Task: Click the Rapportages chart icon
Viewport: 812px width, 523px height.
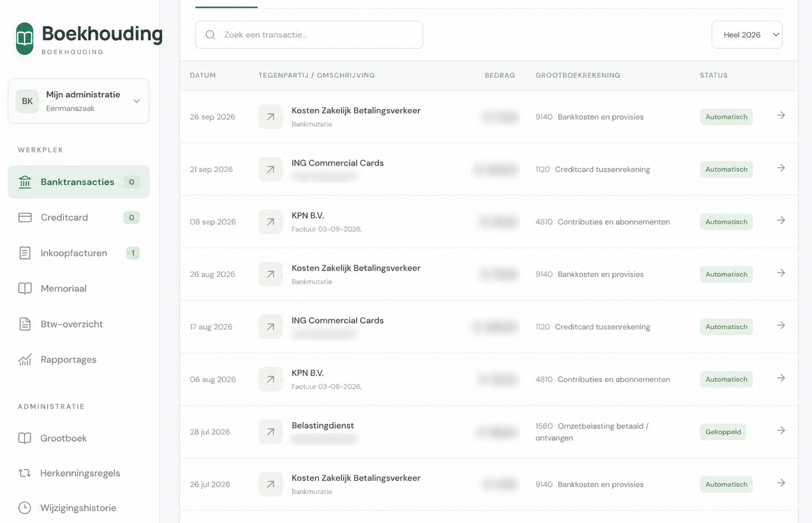Action: pos(25,359)
